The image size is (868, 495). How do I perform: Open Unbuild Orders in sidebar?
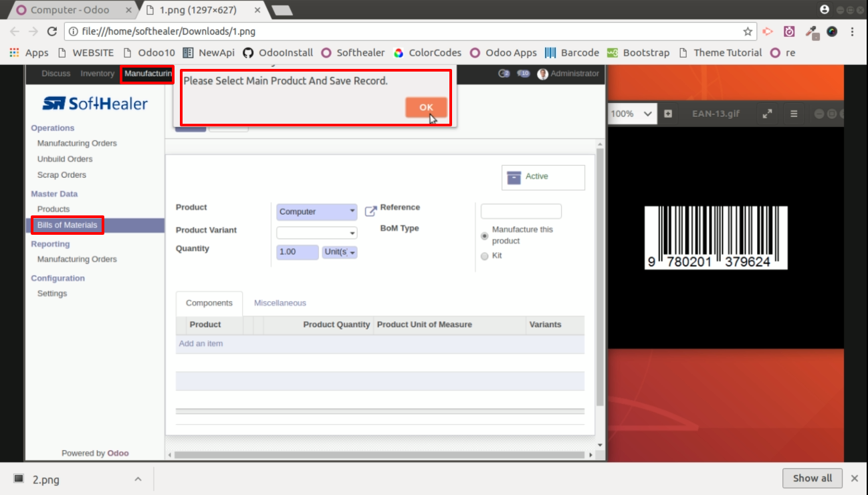(x=65, y=159)
